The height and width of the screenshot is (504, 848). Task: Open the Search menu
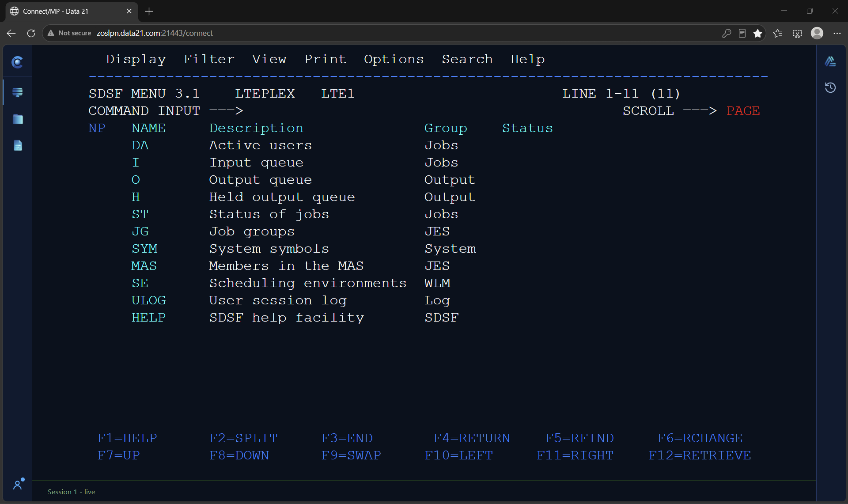click(467, 59)
